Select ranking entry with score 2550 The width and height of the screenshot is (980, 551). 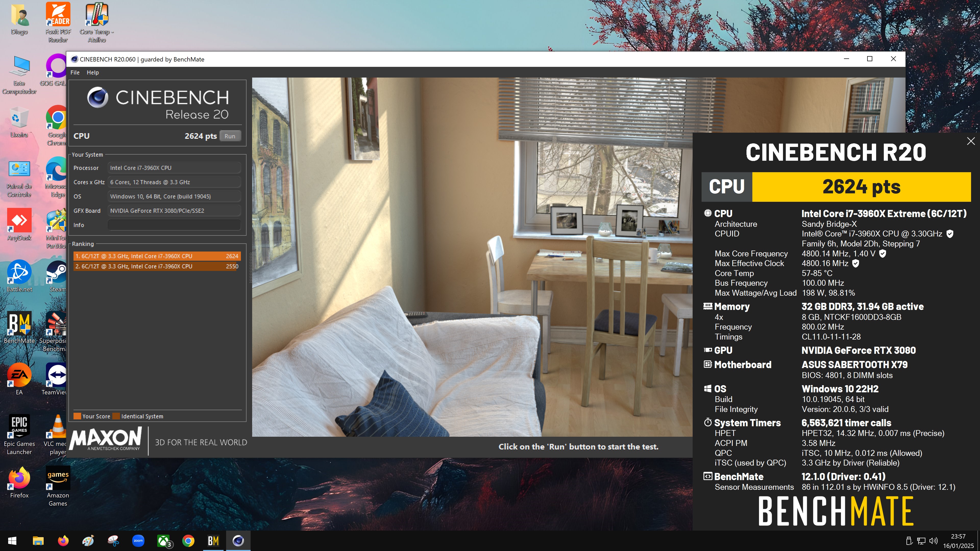coord(157,266)
